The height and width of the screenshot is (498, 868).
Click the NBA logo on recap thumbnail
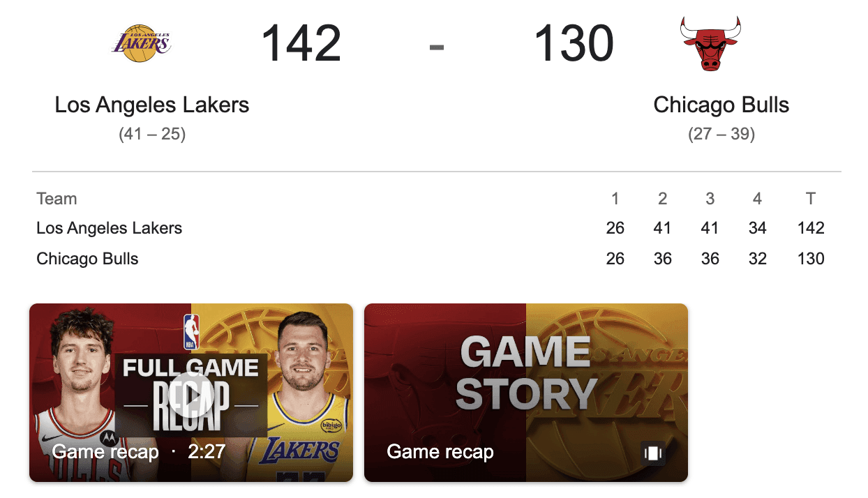pyautogui.click(x=190, y=332)
